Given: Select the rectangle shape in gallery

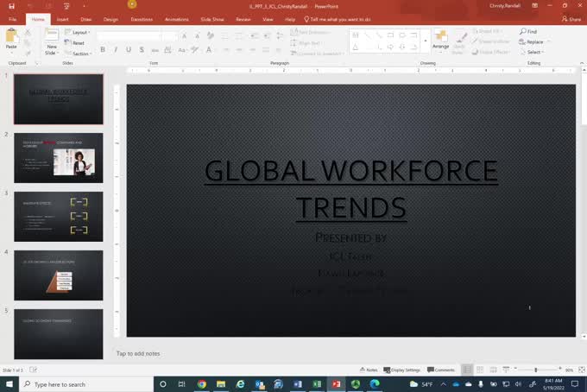Looking at the screenshot, I should point(390,35).
